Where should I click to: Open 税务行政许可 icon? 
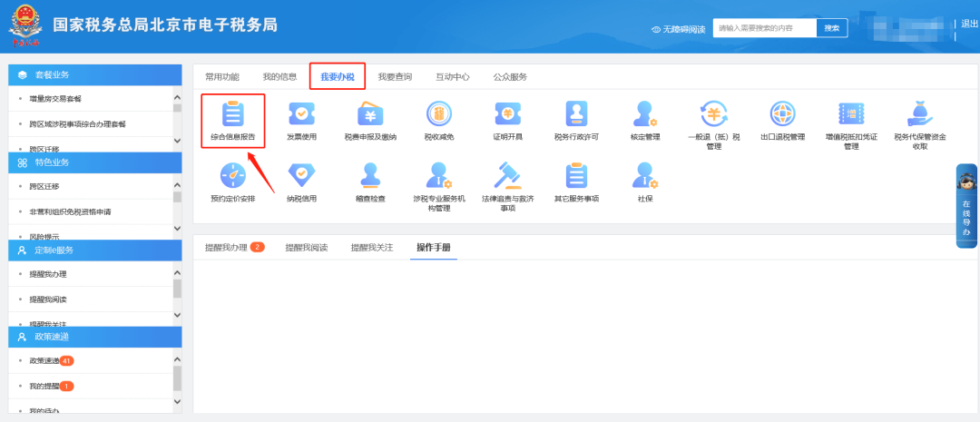click(576, 113)
